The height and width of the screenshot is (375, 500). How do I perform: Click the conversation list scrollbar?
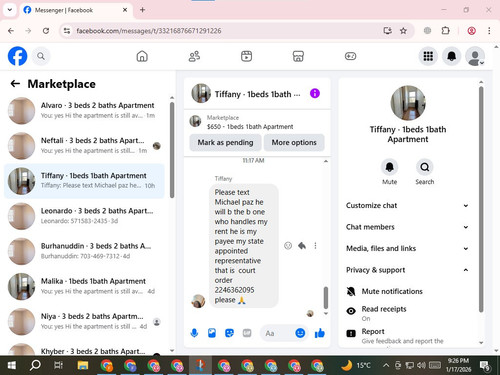pos(172,150)
